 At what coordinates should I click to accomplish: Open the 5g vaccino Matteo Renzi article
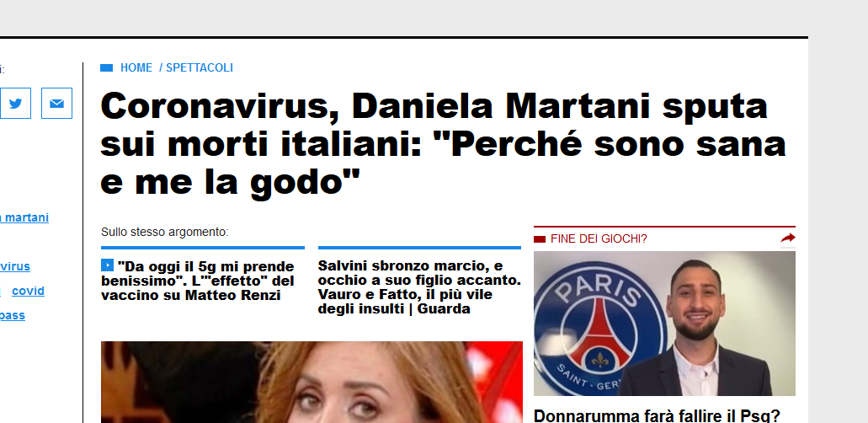[198, 281]
